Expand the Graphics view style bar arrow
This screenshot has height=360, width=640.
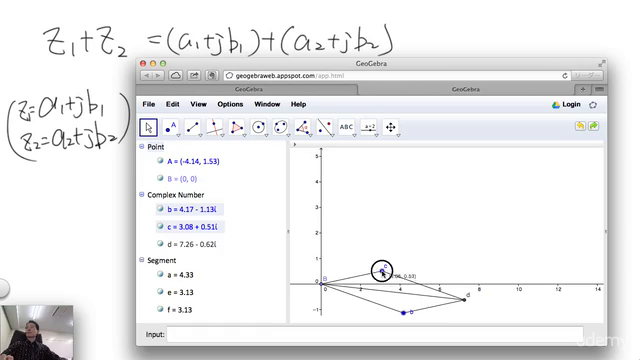[295, 144]
